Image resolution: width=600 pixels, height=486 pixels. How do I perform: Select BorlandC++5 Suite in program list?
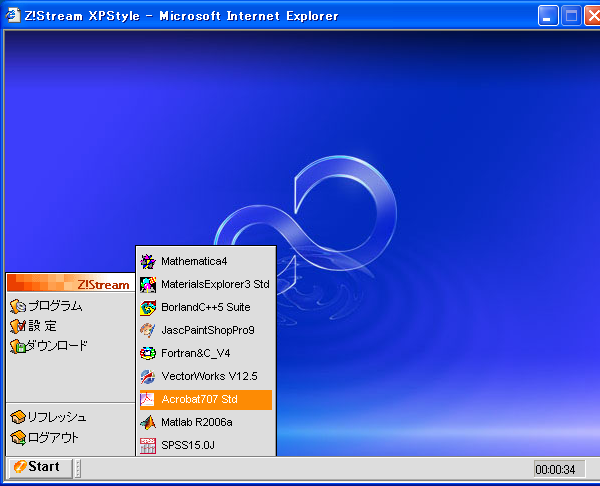[206, 308]
